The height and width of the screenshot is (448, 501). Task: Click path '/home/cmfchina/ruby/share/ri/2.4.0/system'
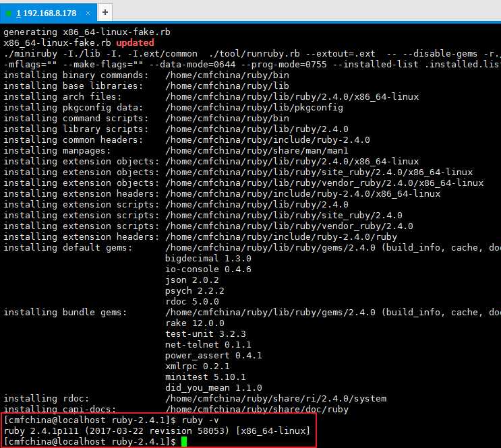(x=276, y=399)
